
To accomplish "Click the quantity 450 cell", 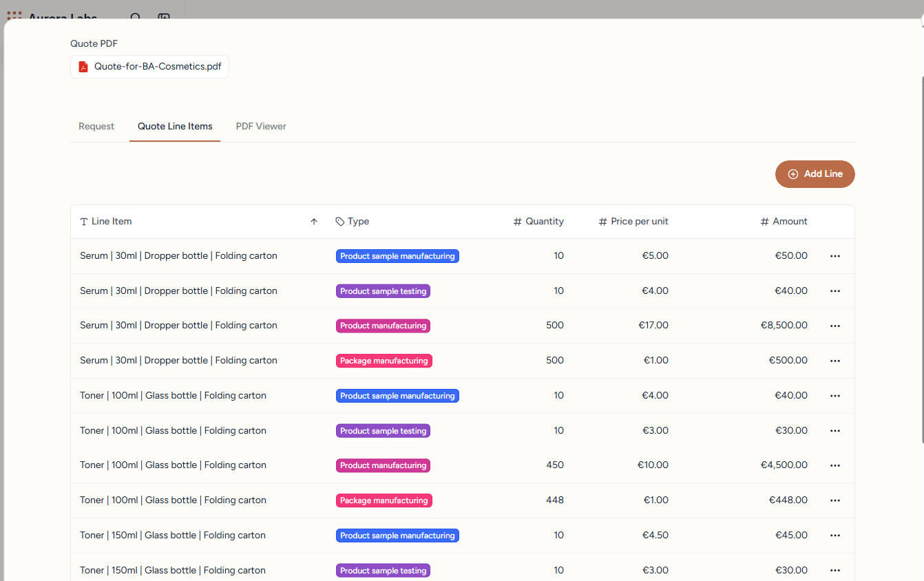I will [x=555, y=465].
